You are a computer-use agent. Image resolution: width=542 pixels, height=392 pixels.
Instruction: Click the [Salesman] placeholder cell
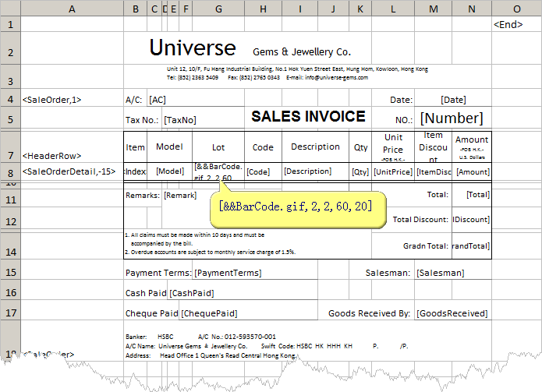coord(441,274)
